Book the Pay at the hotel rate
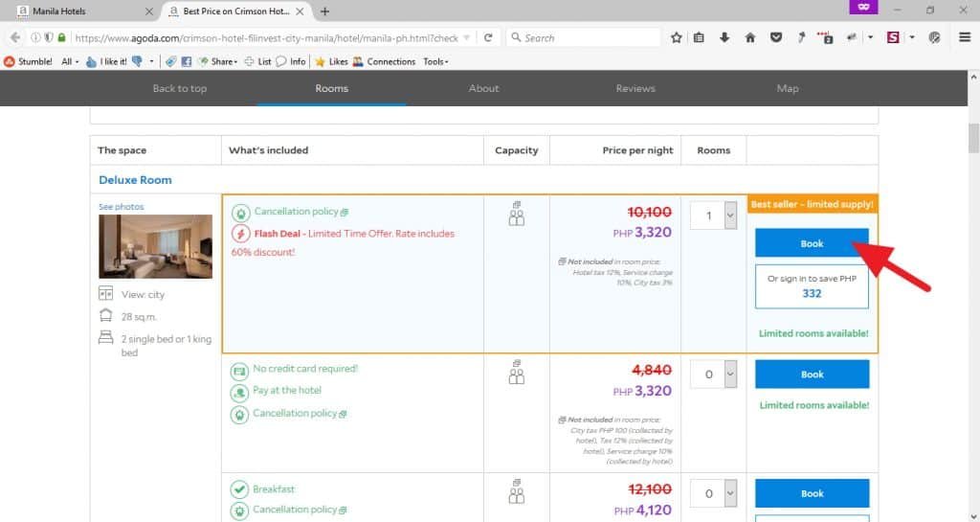 (812, 374)
